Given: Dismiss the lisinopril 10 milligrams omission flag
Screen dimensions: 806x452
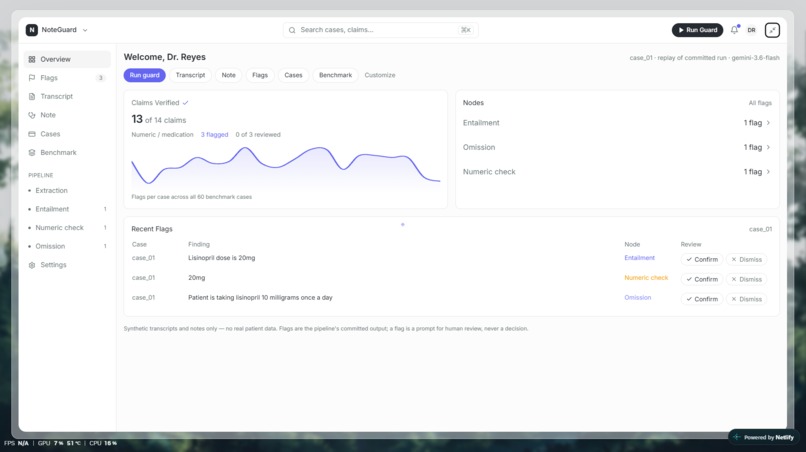Looking at the screenshot, I should click(x=746, y=299).
